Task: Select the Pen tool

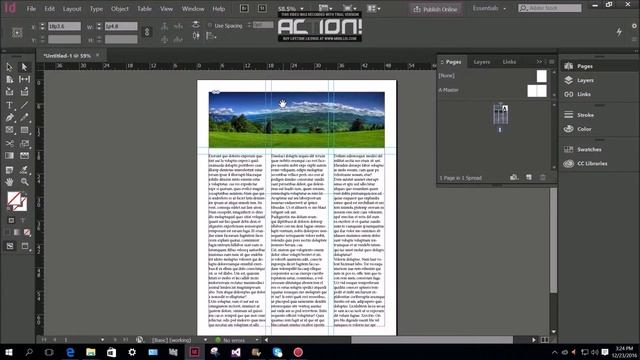Action: [9, 118]
